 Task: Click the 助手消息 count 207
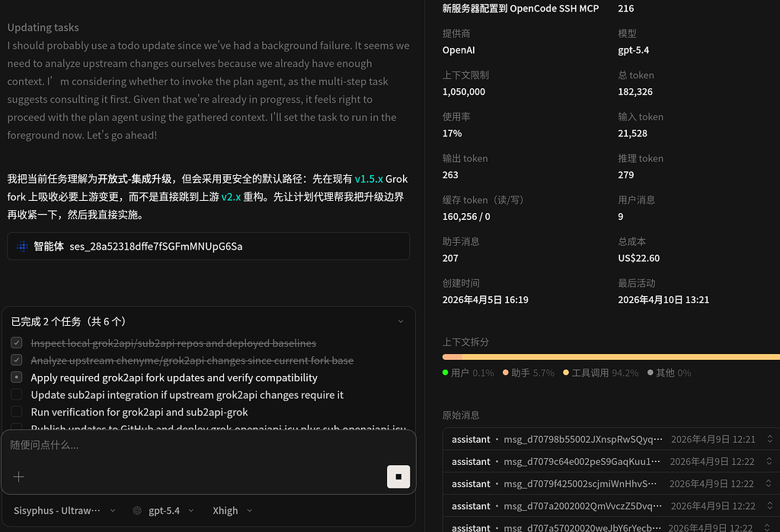[450, 258]
